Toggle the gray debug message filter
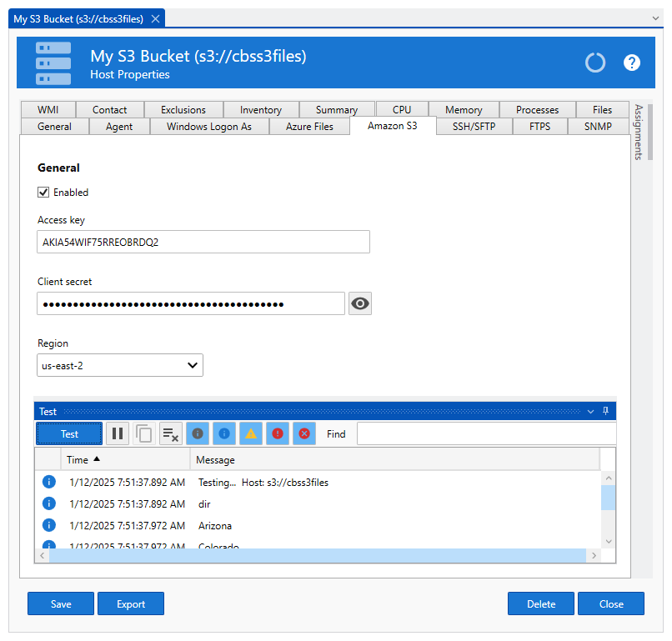The image size is (672, 641). click(198, 433)
